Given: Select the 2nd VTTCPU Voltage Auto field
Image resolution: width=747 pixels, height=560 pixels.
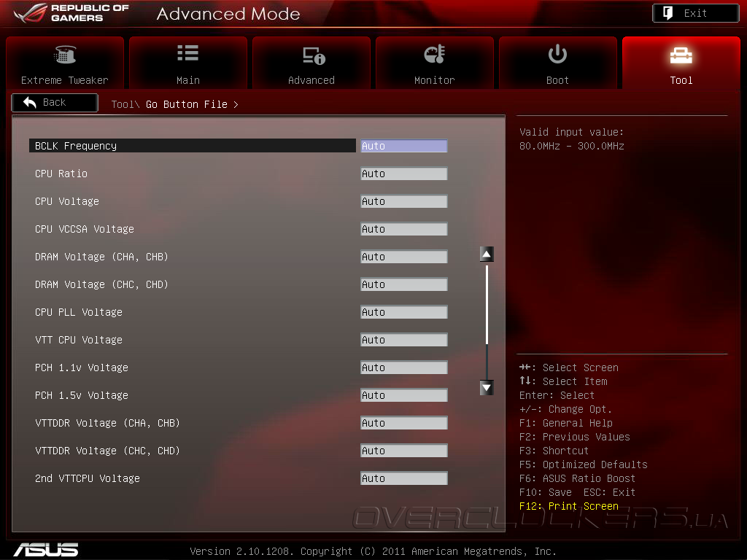Looking at the screenshot, I should pos(403,478).
